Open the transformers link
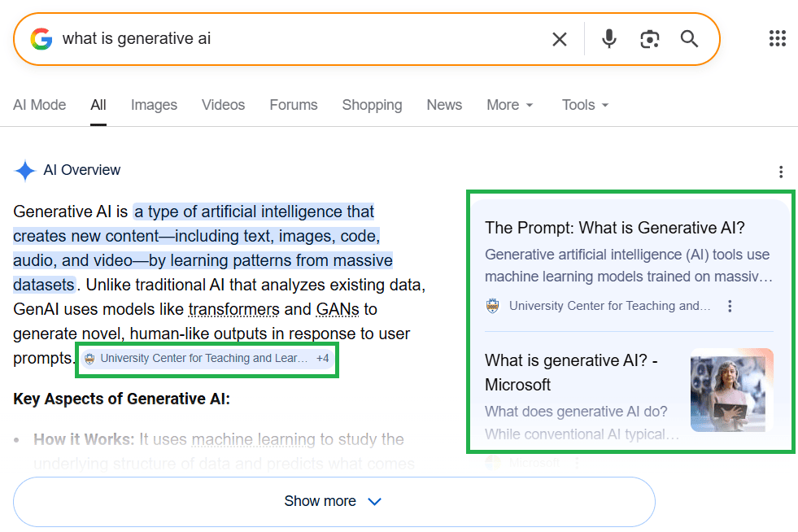Viewport: 798px width, 532px height. click(234, 309)
